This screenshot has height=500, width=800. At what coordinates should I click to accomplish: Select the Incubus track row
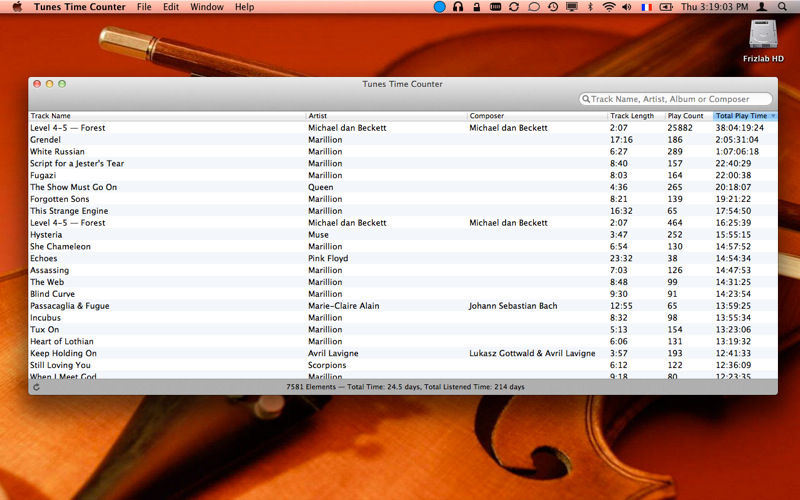[x=403, y=317]
